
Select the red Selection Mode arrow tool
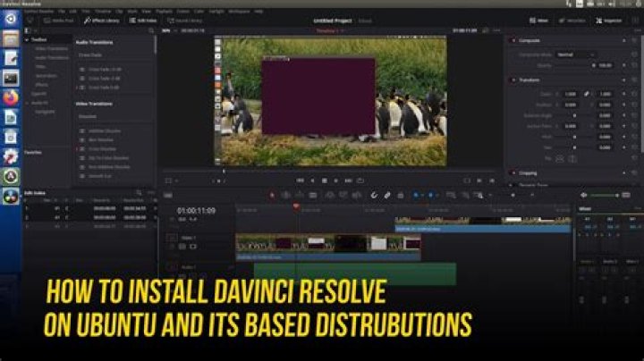pyautogui.click(x=272, y=196)
